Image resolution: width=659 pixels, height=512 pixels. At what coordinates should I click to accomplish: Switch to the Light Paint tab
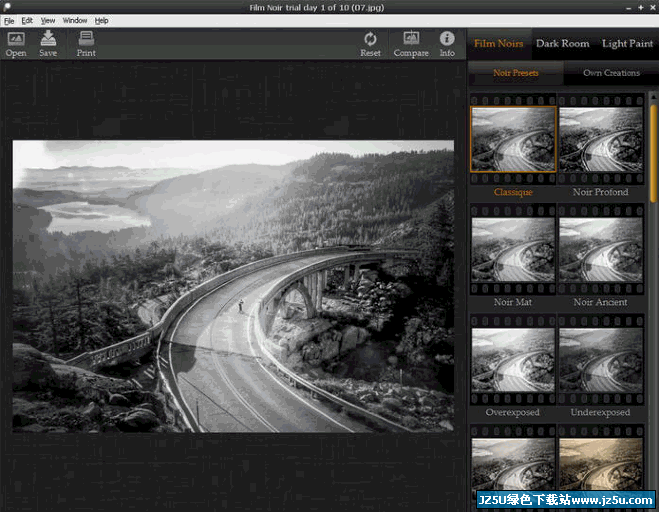pyautogui.click(x=627, y=43)
